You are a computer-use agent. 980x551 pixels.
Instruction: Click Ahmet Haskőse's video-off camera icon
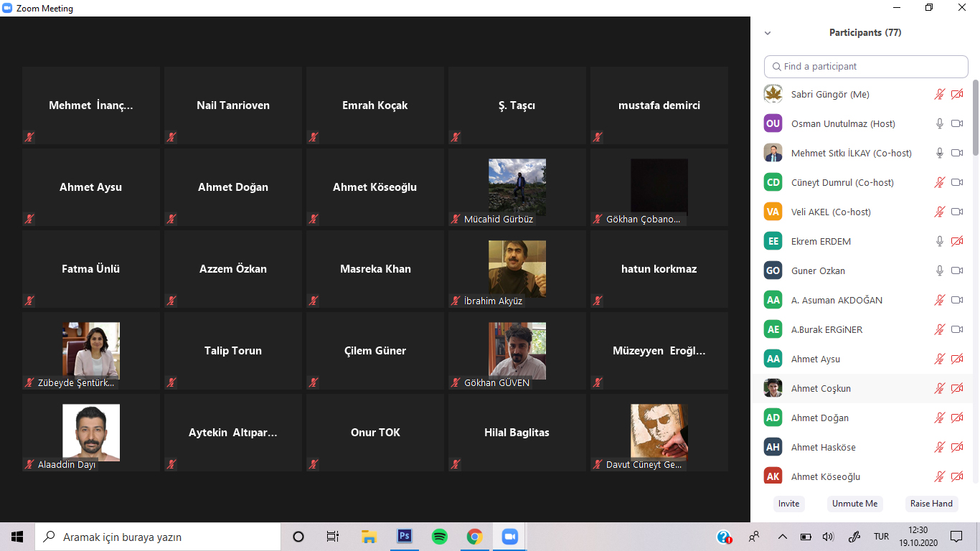coord(956,447)
